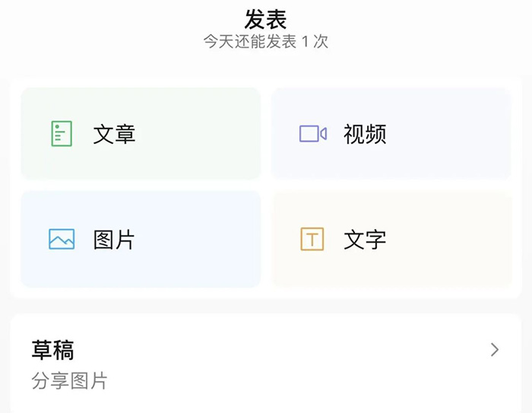This screenshot has width=532, height=413.
Task: Open the 草稿 drafts heading
Action: [x=52, y=349]
